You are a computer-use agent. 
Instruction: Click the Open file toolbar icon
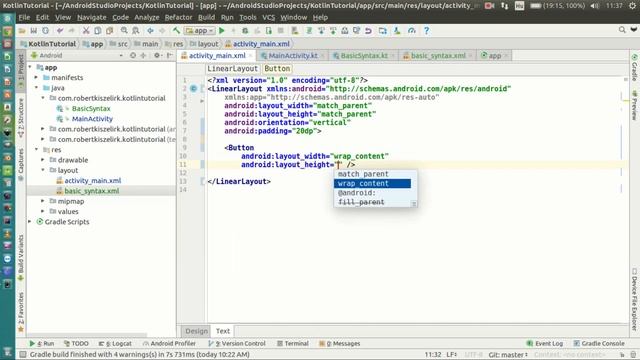click(22, 31)
